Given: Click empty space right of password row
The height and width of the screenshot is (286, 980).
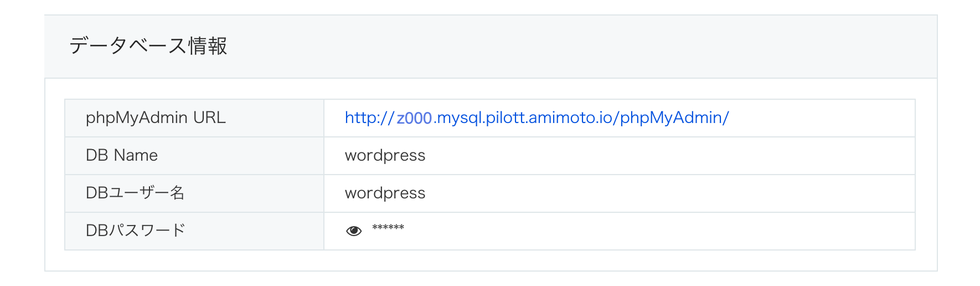Looking at the screenshot, I should 659,231.
